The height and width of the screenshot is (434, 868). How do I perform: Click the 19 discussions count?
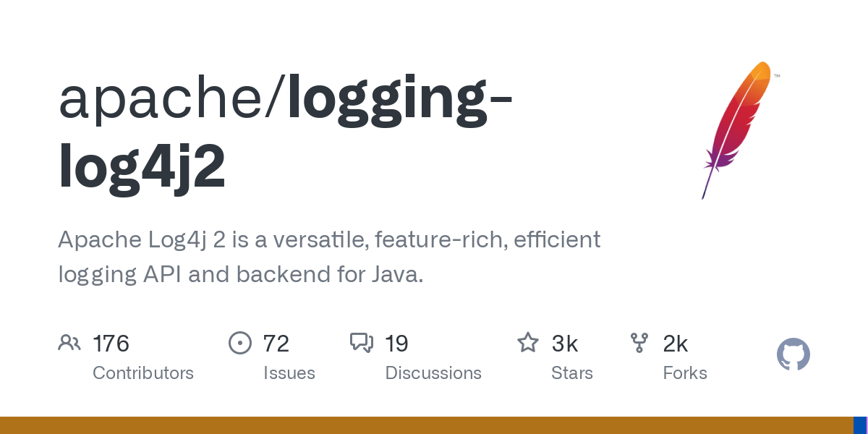(x=396, y=344)
